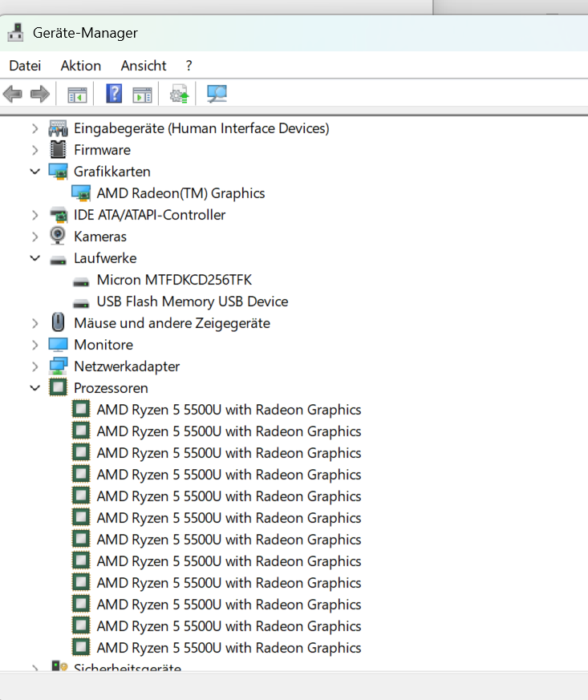Click the Geräte-Manager title bar app icon
The width and height of the screenshot is (588, 700).
click(15, 33)
